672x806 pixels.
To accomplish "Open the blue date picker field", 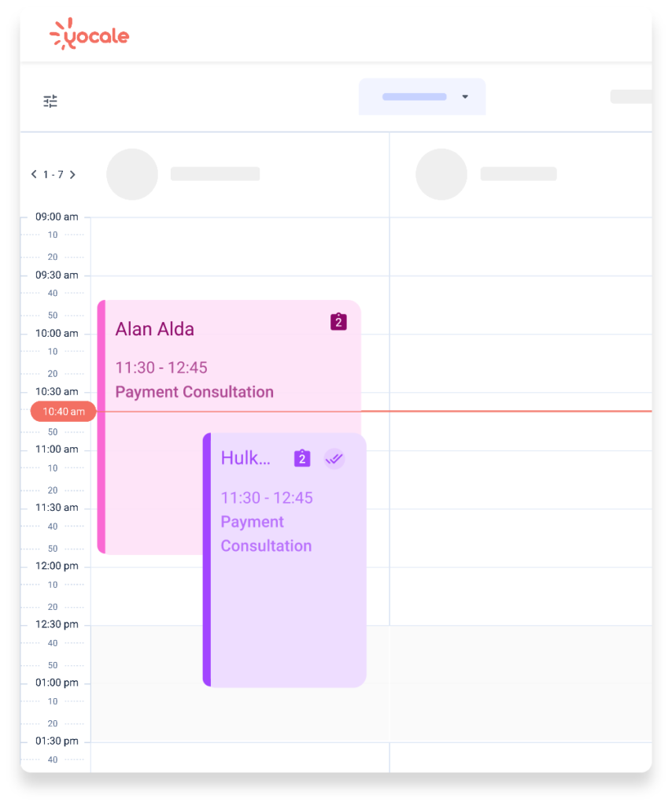I will 422,97.
